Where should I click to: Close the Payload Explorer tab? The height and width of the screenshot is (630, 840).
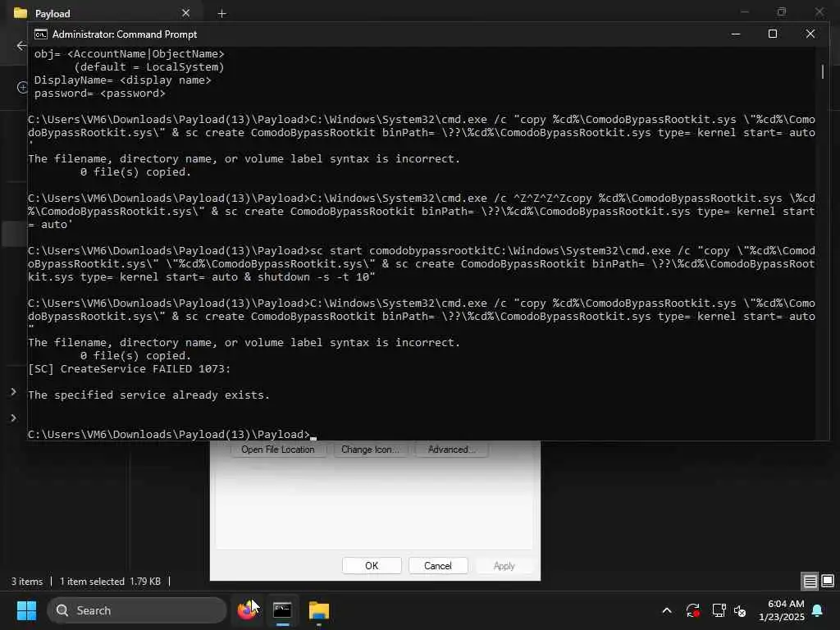(185, 13)
